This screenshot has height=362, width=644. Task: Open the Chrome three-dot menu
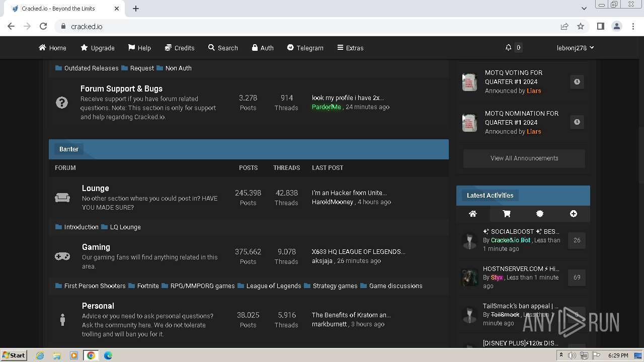point(632,26)
